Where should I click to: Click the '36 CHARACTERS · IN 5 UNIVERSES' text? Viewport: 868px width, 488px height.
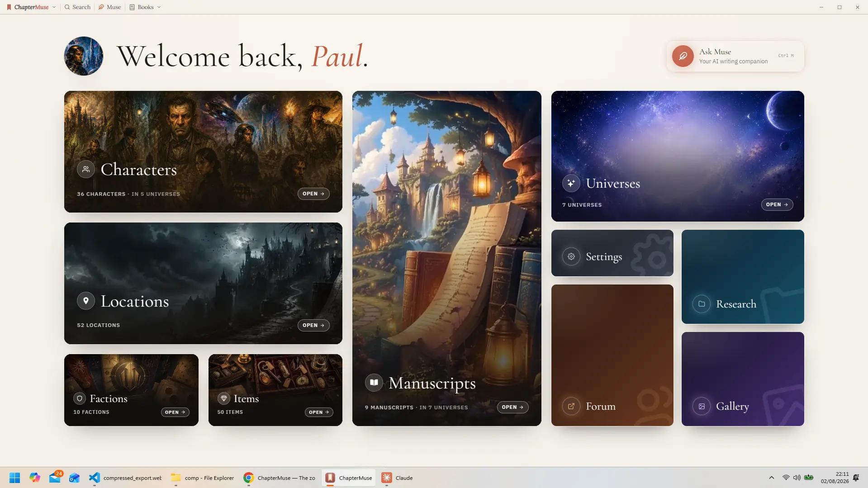128,194
